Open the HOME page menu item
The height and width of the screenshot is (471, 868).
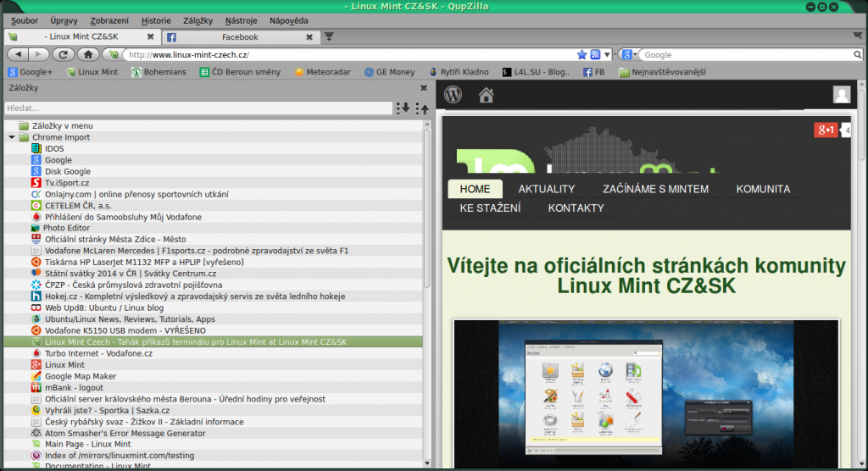(x=475, y=189)
